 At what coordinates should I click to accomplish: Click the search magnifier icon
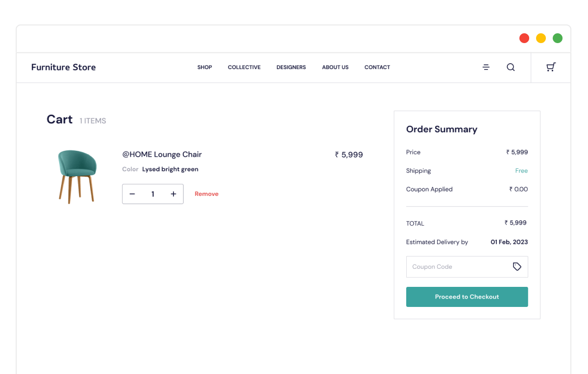click(x=511, y=68)
